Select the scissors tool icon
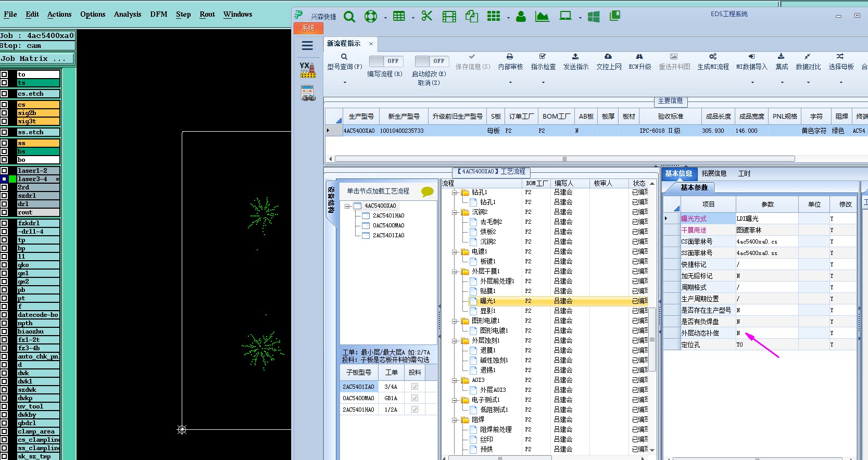 [x=427, y=16]
